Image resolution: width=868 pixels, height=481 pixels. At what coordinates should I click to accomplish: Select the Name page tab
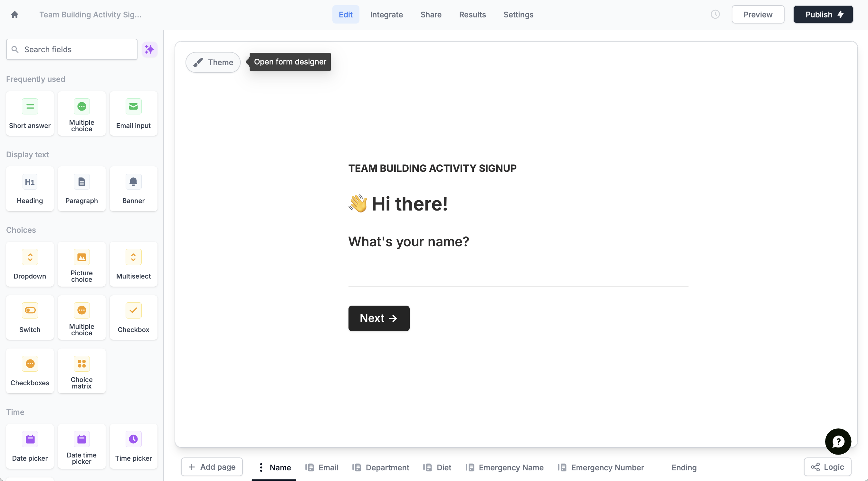pos(280,467)
